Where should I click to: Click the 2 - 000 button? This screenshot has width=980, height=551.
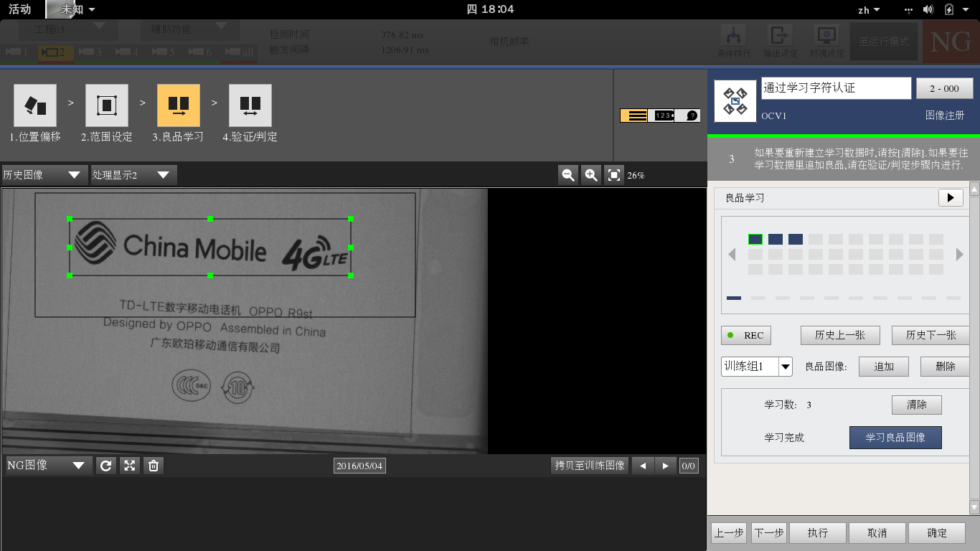click(x=944, y=88)
